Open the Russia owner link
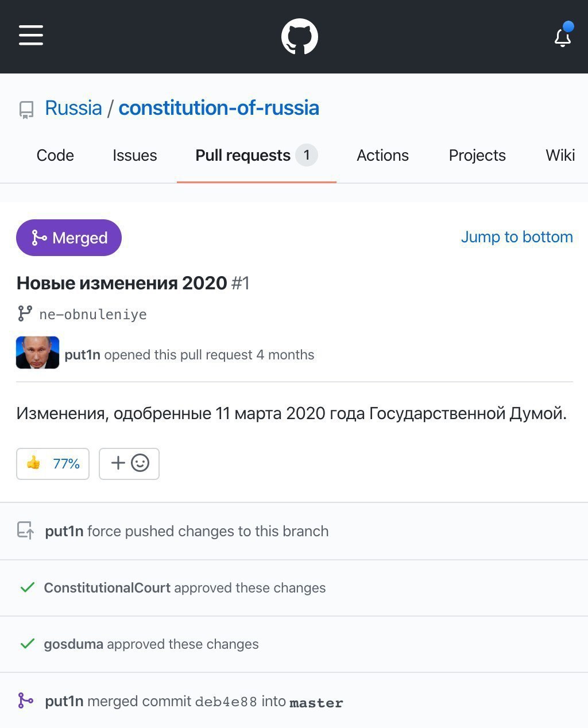The width and height of the screenshot is (588, 728). click(73, 108)
